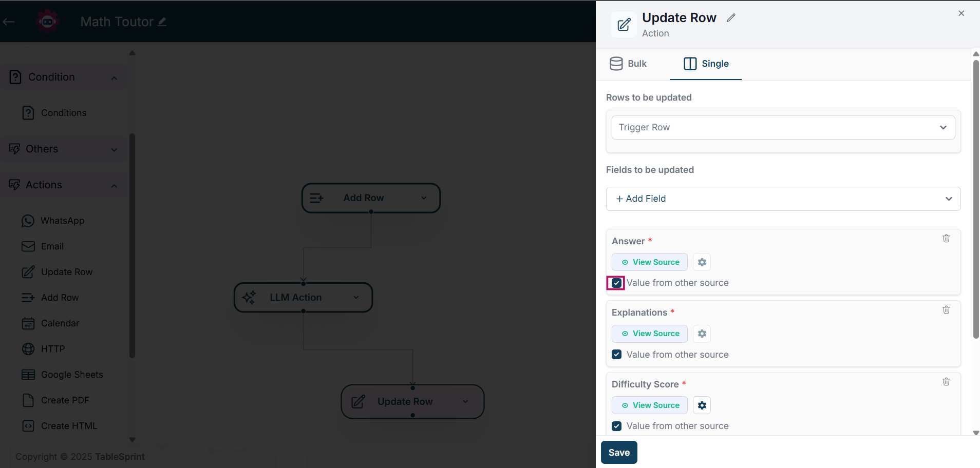Click the right panel vertical scrollbar
Viewport: 980px width, 468px height.
pyautogui.click(x=976, y=200)
